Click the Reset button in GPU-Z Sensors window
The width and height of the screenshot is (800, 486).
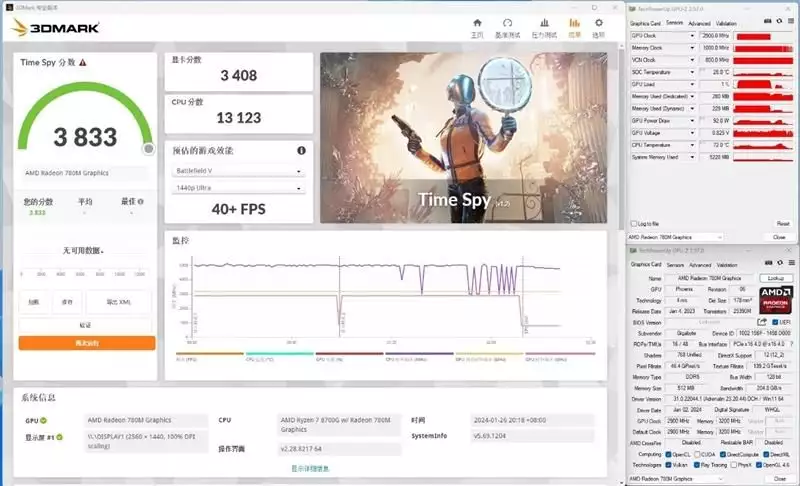[x=783, y=224]
